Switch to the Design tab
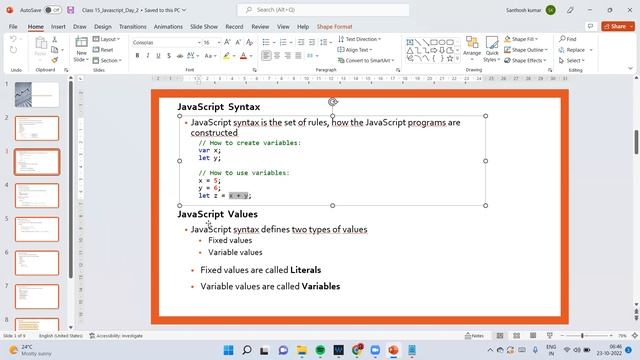This screenshot has height=360, width=640. point(102,27)
